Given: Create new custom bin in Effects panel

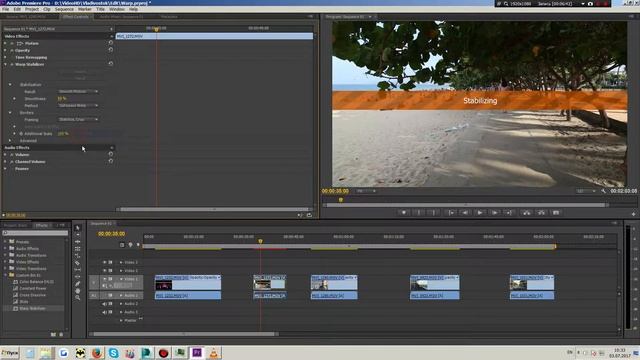Looking at the screenshot, I should (x=53, y=335).
